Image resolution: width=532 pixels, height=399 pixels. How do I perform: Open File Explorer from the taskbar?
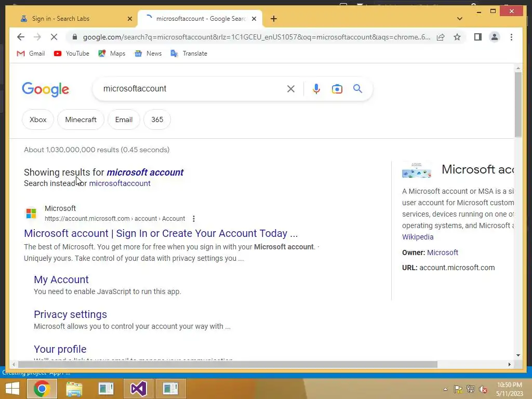pos(74,389)
